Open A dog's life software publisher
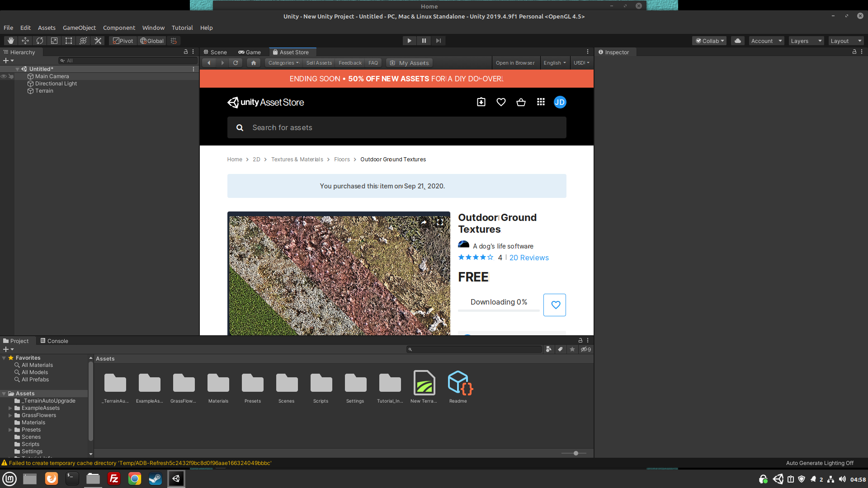This screenshot has width=868, height=488. click(x=503, y=246)
